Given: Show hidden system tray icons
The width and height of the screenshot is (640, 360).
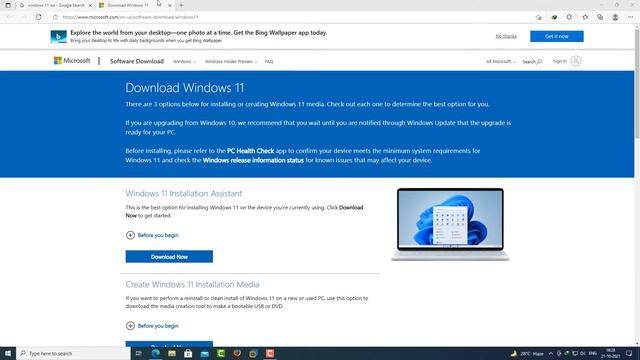Looking at the screenshot, I should [551, 353].
